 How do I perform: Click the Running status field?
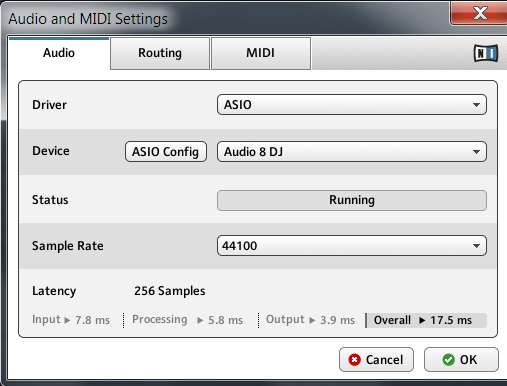[352, 200]
